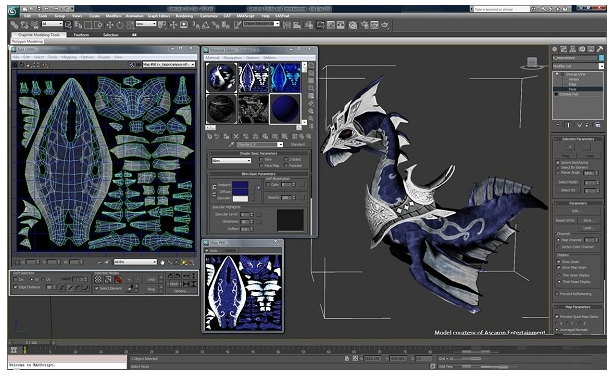Open the reference coordinate system View dropdown

[146, 24]
